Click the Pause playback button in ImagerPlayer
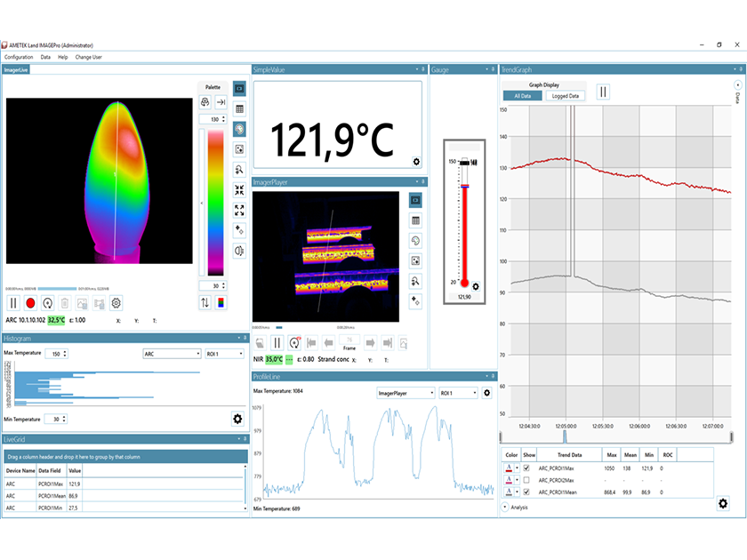The width and height of the screenshot is (747, 560). [x=277, y=342]
